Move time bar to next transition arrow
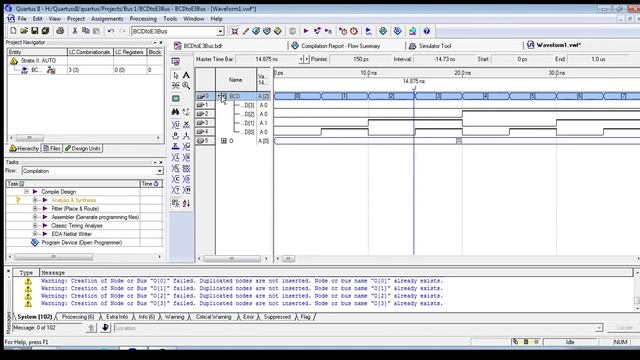Viewport: 640px width, 360px height. coord(307,59)
